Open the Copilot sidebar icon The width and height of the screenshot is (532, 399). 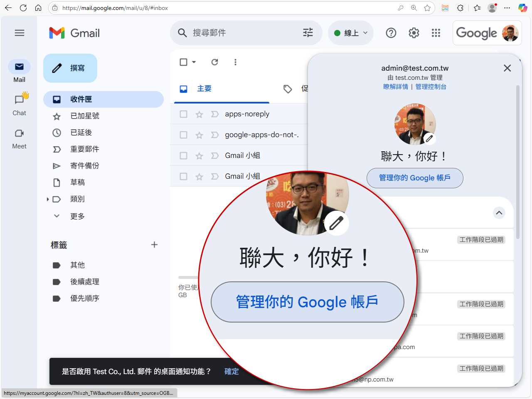click(523, 8)
